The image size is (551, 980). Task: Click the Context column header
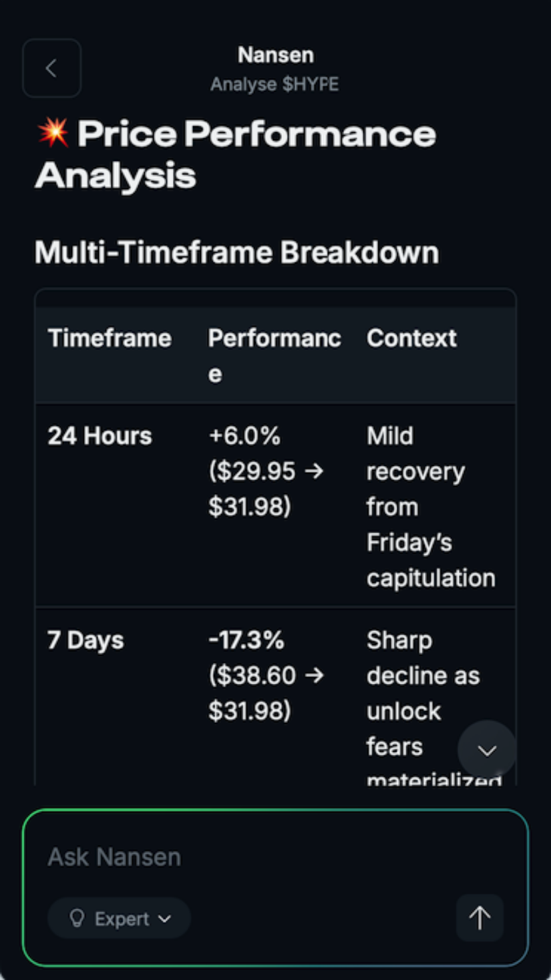411,338
